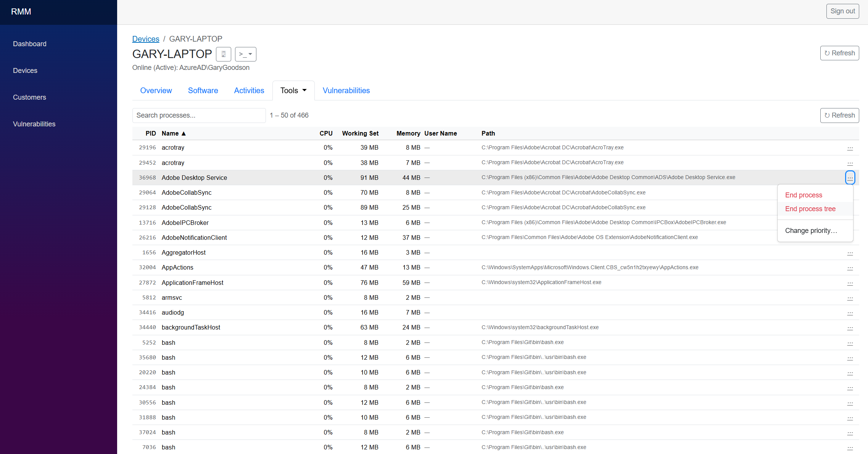Click the device icon button beside GARY-LAPTOP
The height and width of the screenshot is (454, 868).
click(x=223, y=54)
